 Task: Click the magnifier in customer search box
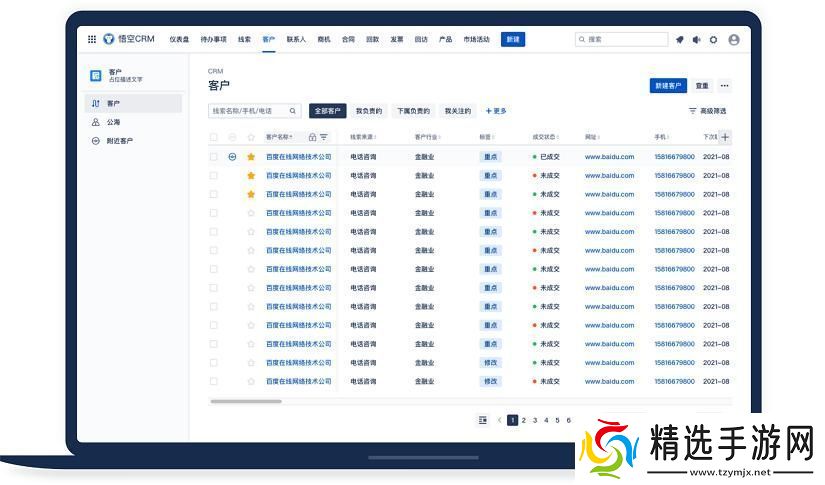click(293, 111)
